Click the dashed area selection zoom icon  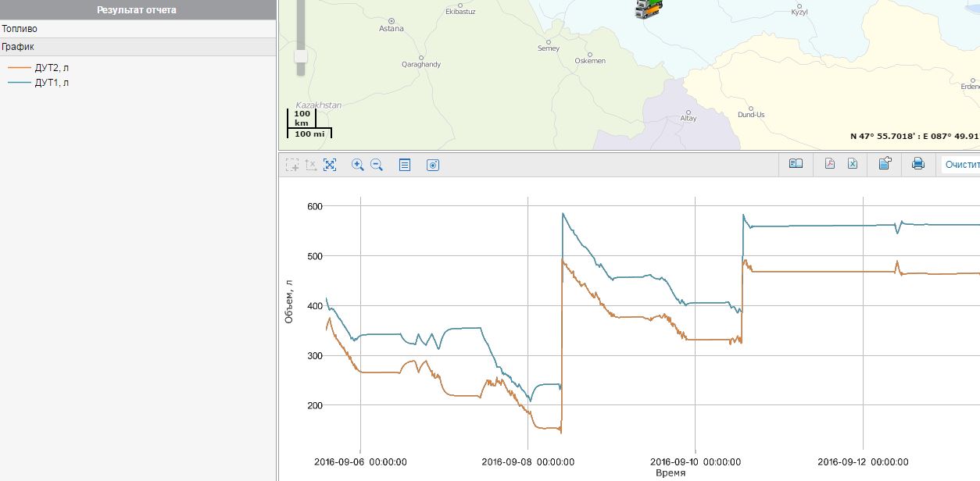(x=292, y=165)
